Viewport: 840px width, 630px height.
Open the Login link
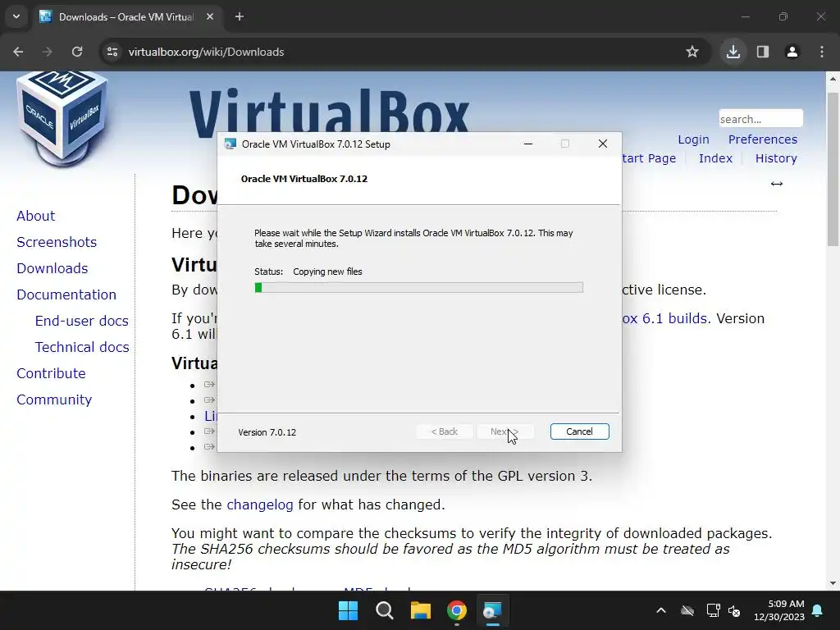(693, 139)
